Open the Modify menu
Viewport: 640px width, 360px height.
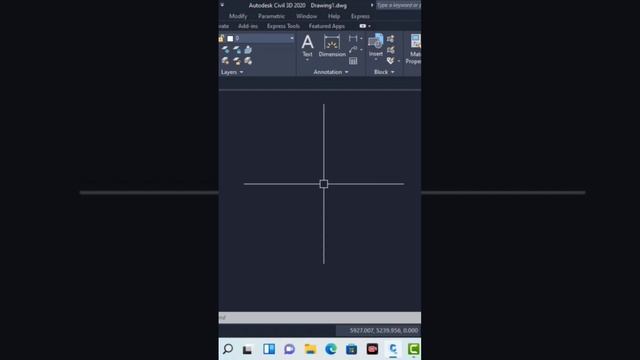point(238,16)
